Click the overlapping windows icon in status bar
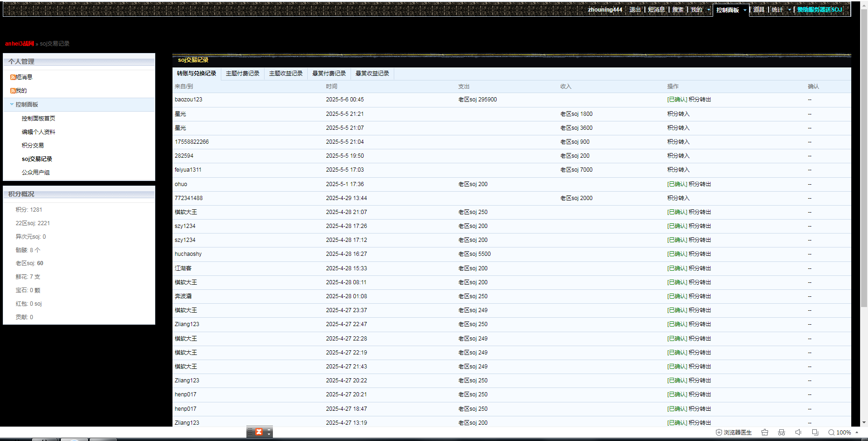868x441 pixels. pyautogui.click(x=815, y=433)
